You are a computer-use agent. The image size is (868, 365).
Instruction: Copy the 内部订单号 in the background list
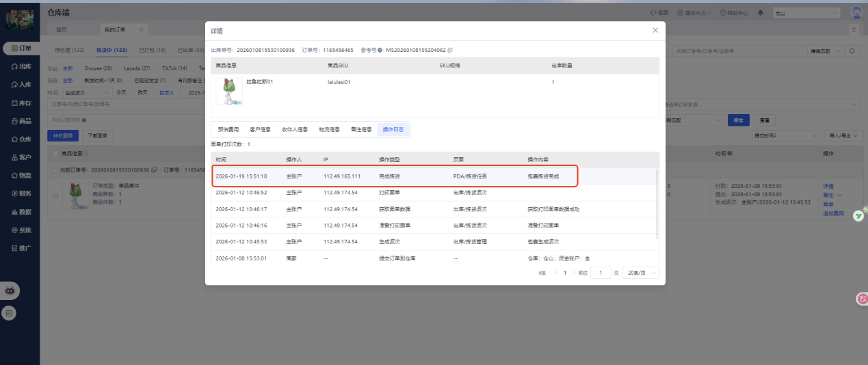tap(155, 170)
